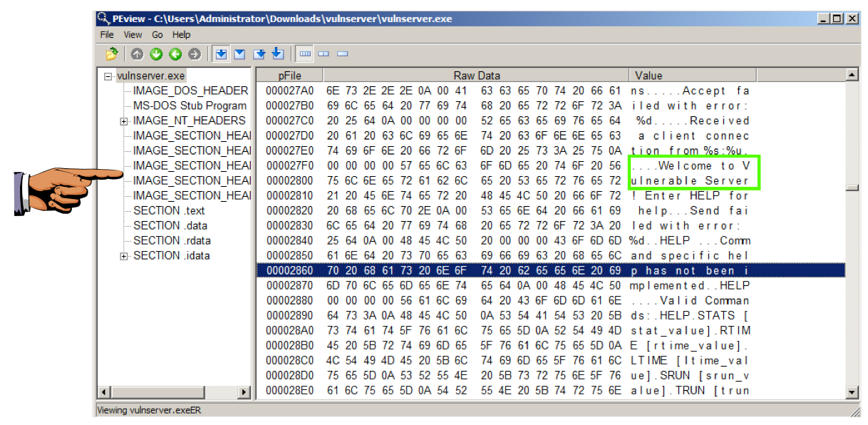Image resolution: width=868 pixels, height=425 pixels.
Task: Open the Go menu
Action: click(157, 34)
